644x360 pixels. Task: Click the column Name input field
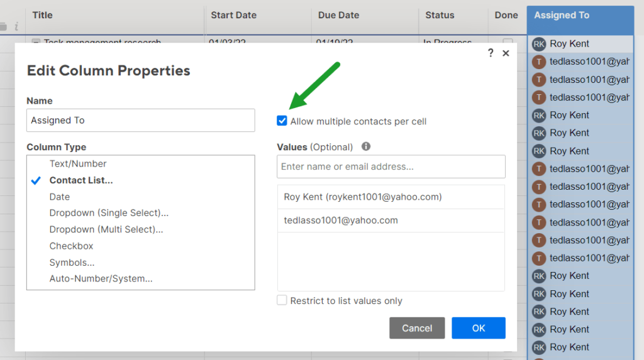pyautogui.click(x=140, y=121)
